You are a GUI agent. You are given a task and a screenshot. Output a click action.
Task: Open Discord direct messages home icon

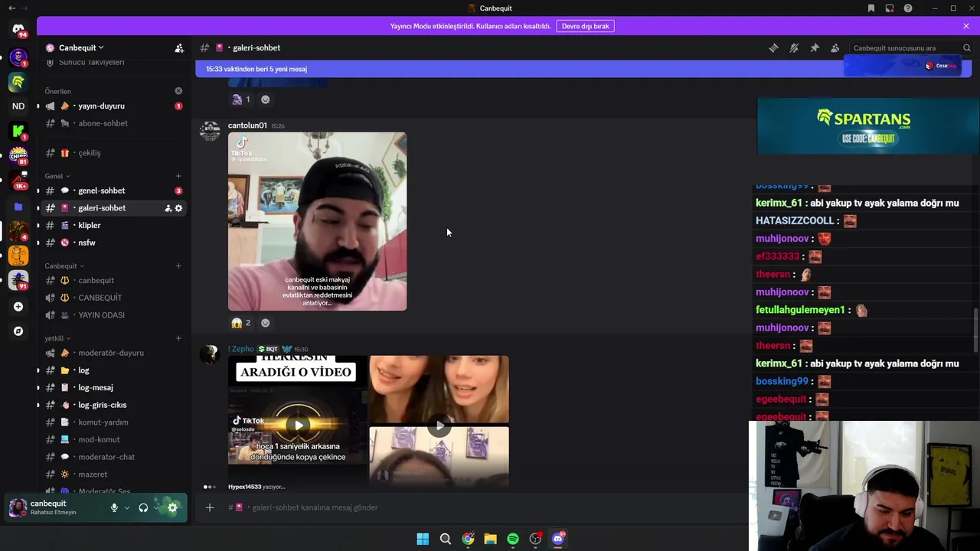pyautogui.click(x=18, y=30)
